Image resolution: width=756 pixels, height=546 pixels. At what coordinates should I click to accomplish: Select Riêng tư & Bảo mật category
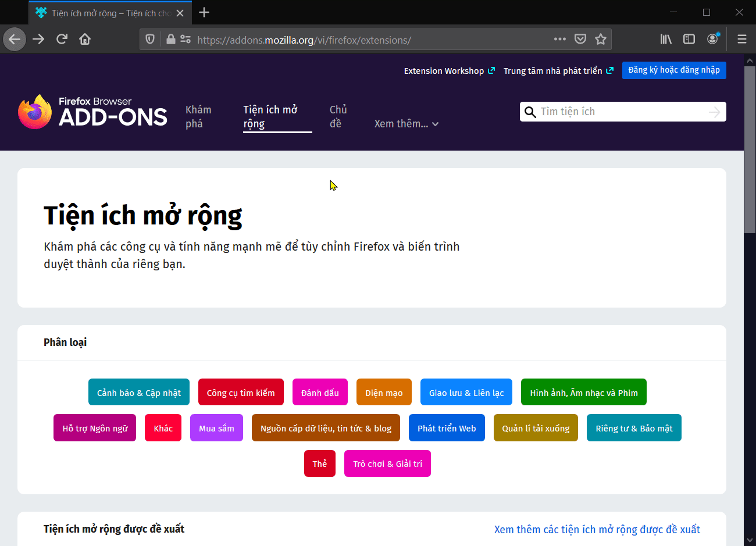tap(634, 428)
